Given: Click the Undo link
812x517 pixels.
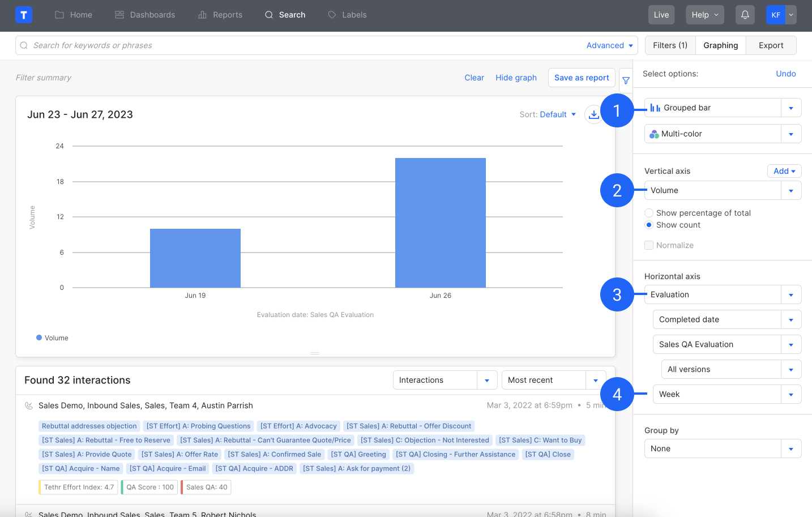Looking at the screenshot, I should (786, 74).
